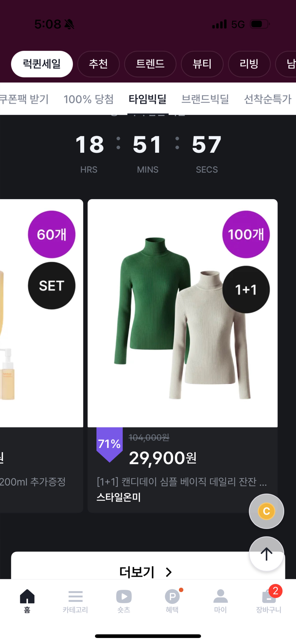Tap the orange coin floating icon

click(266, 511)
